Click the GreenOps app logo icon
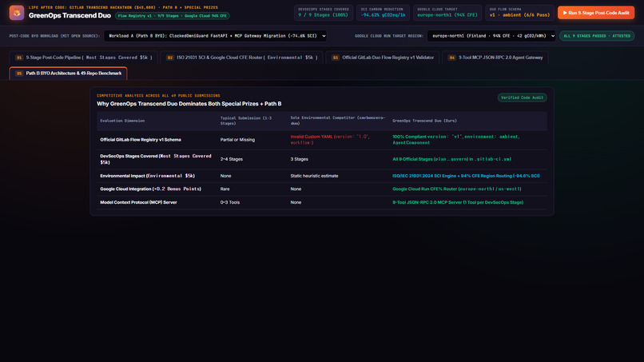 (x=17, y=12)
